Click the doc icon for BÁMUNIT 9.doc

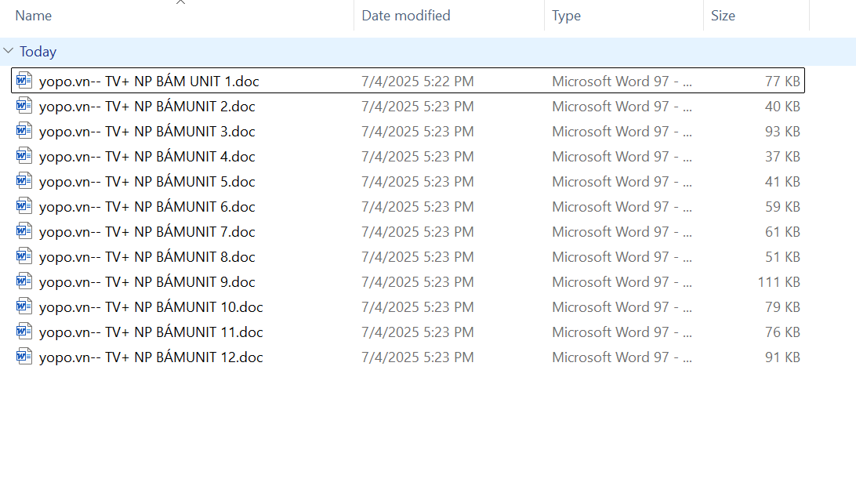click(24, 281)
